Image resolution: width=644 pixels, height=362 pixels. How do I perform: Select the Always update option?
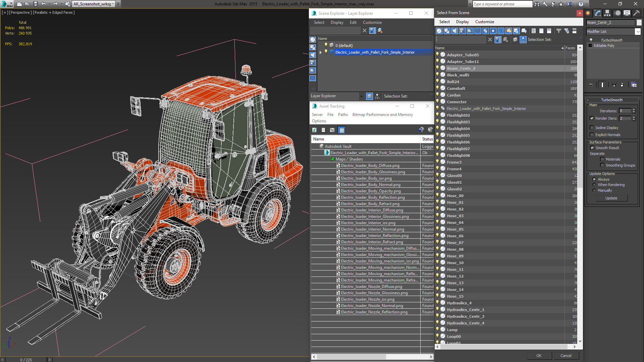[594, 179]
